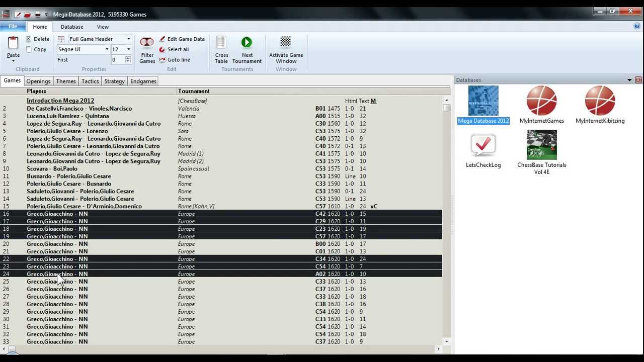Switch to the Strategy tab

point(114,81)
